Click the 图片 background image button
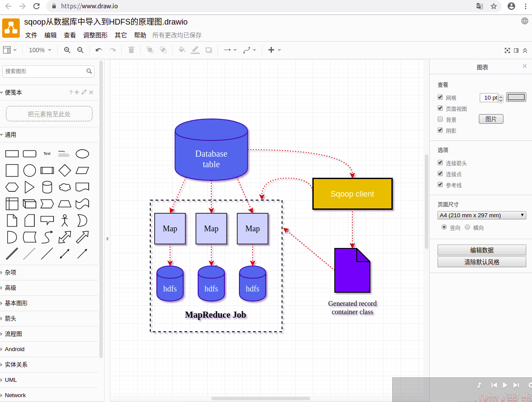The height and width of the screenshot is (402, 532). tap(491, 118)
